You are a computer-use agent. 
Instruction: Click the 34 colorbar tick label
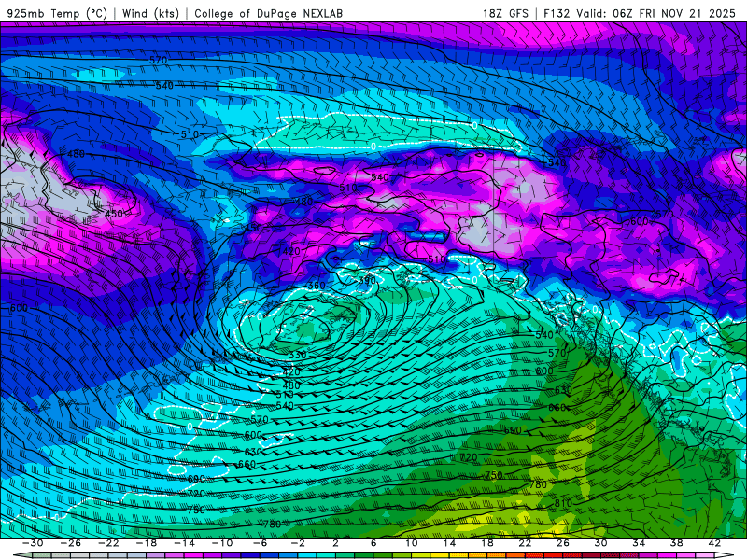pos(639,543)
